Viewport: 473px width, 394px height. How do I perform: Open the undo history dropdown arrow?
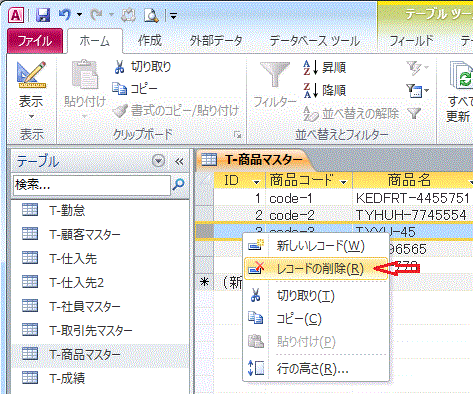click(79, 15)
